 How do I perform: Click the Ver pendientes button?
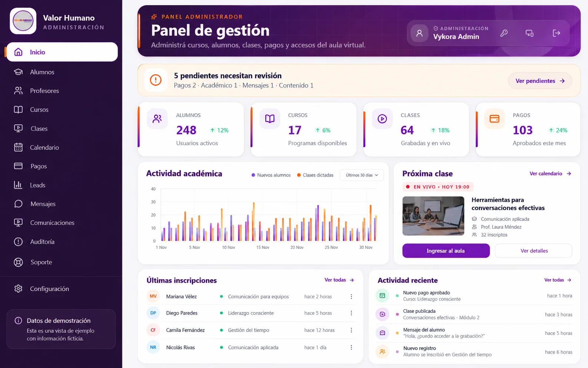tap(540, 81)
